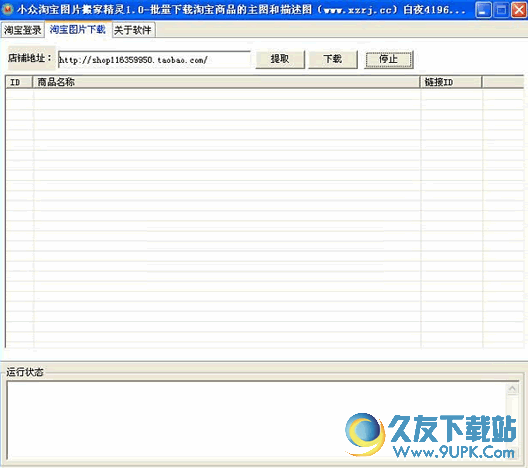Open the 淘宝登录 tab
This screenshot has width=528, height=468.
point(23,30)
